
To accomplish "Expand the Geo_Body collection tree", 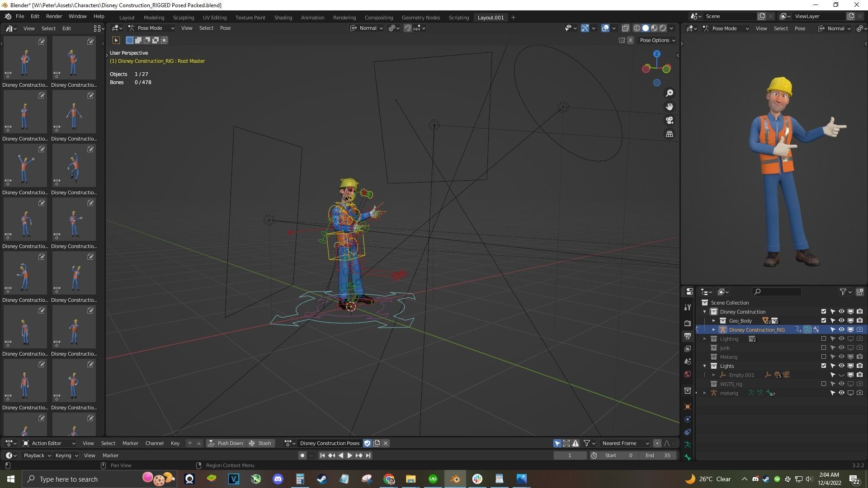I will pyautogui.click(x=713, y=321).
